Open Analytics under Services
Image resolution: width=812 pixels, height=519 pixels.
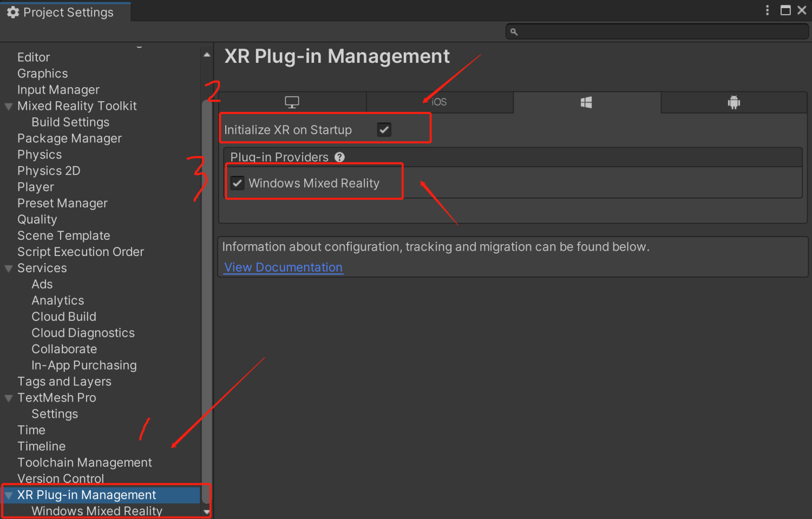pyautogui.click(x=58, y=301)
